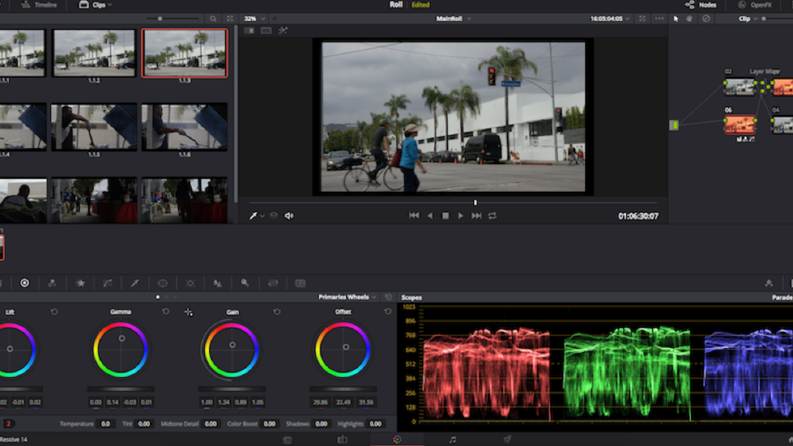Toggle OpenFX panel visibility

[x=755, y=5]
